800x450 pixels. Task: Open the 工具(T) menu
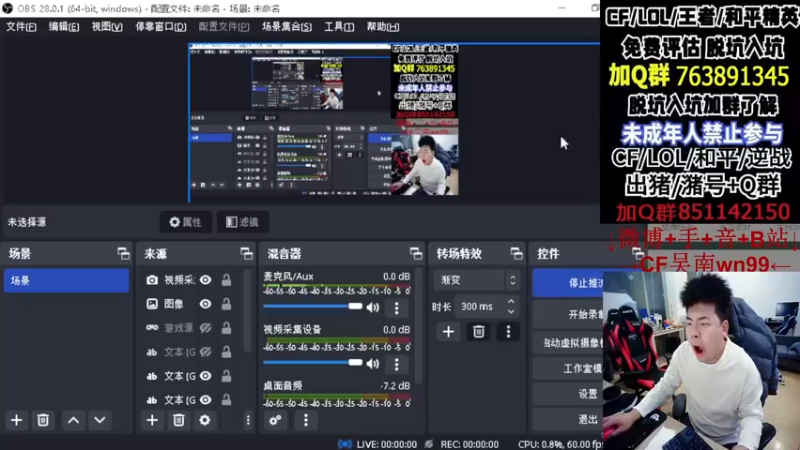pyautogui.click(x=339, y=27)
